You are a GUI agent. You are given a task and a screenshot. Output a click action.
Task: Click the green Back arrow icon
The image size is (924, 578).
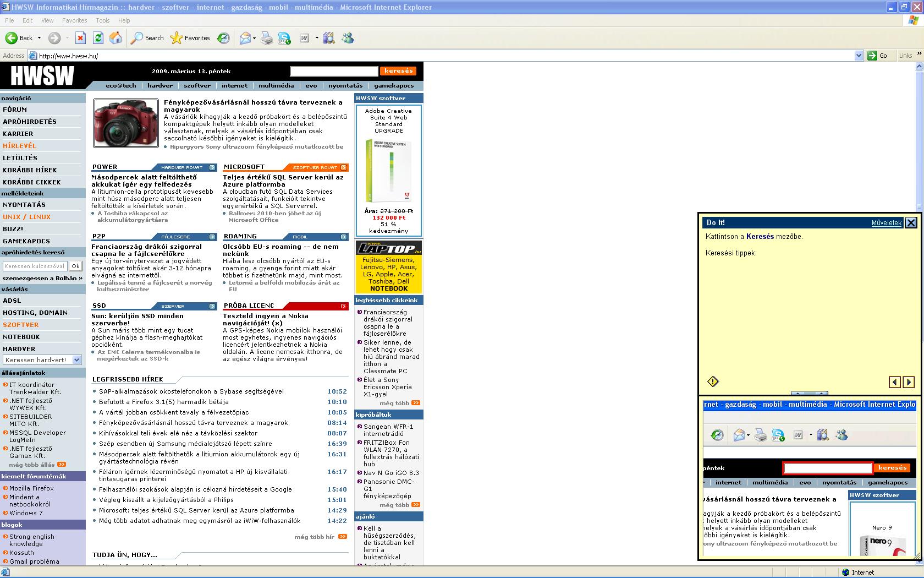click(x=11, y=38)
